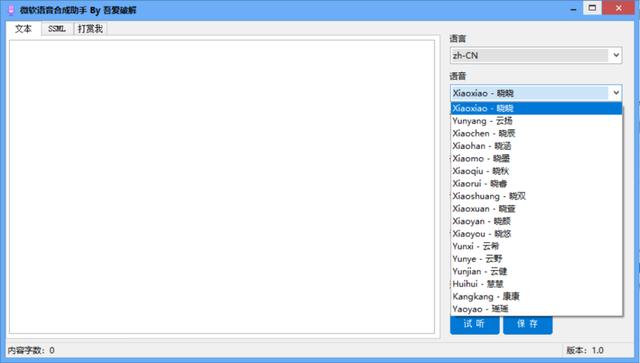Choose the Xiaoqiu voice
640x363 pixels.
point(536,171)
